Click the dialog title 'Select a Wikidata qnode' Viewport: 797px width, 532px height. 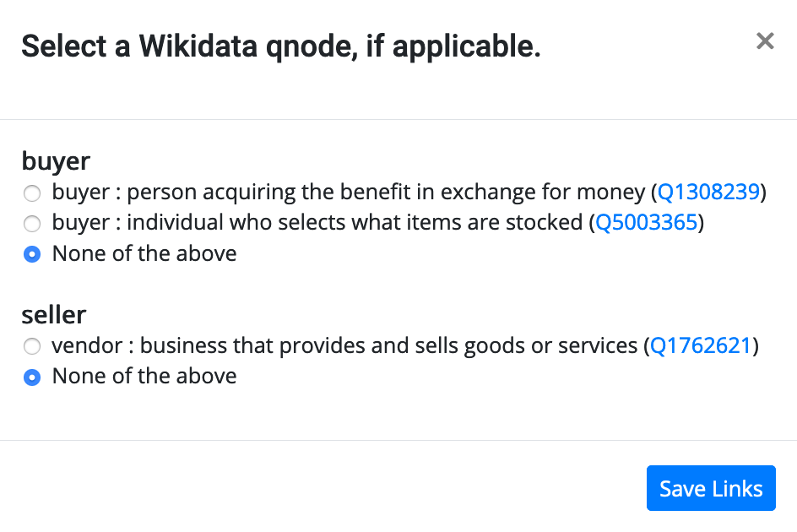click(280, 46)
